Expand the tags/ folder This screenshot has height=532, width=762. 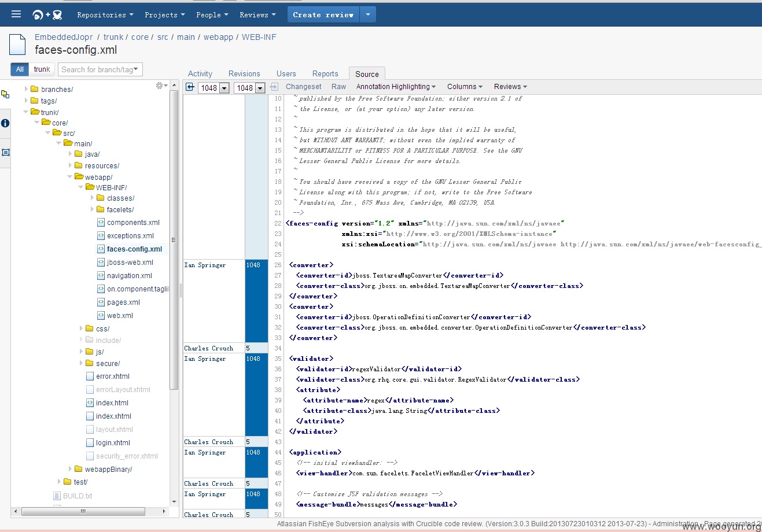coord(26,101)
